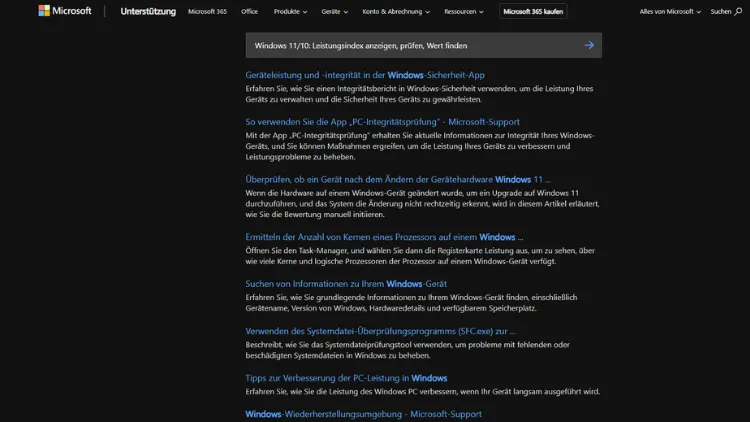The width and height of the screenshot is (750, 422).
Task: Open the Office menu item
Action: [x=249, y=11]
